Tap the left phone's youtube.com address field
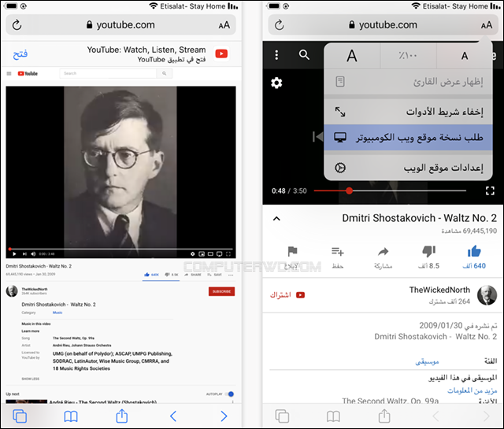 pyautogui.click(x=120, y=24)
